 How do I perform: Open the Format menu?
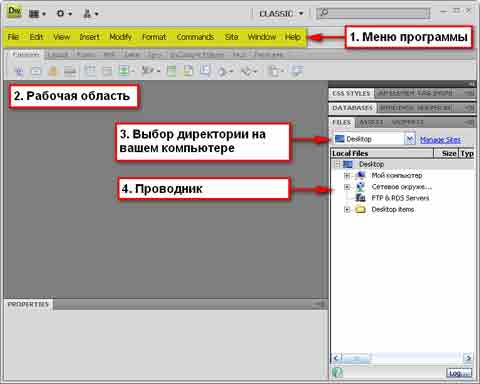[154, 37]
